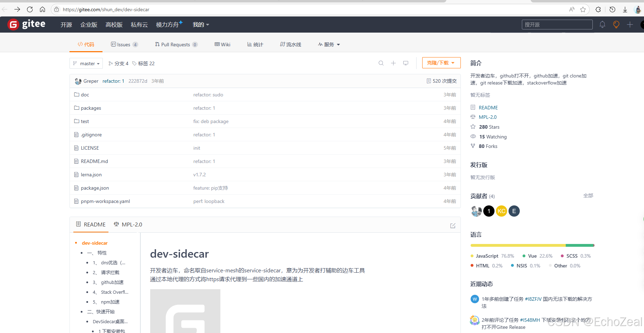Open browser home page icon
This screenshot has height=333, width=644.
pyautogui.click(x=42, y=9)
